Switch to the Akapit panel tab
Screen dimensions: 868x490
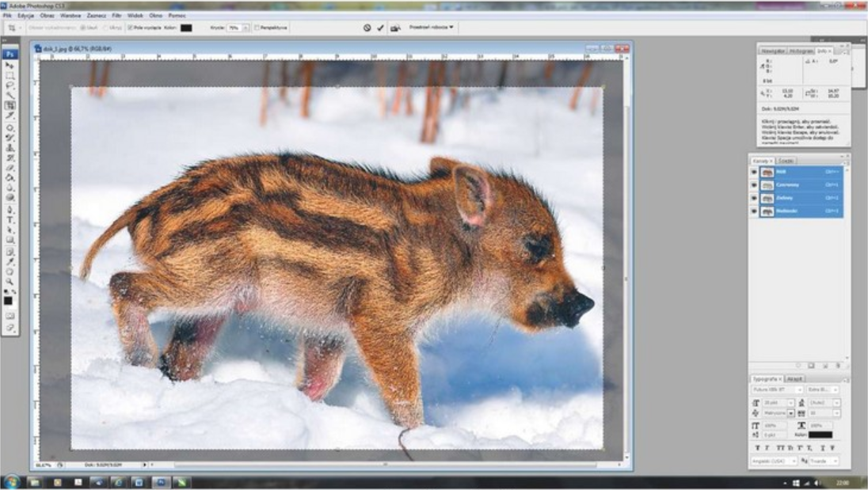794,378
